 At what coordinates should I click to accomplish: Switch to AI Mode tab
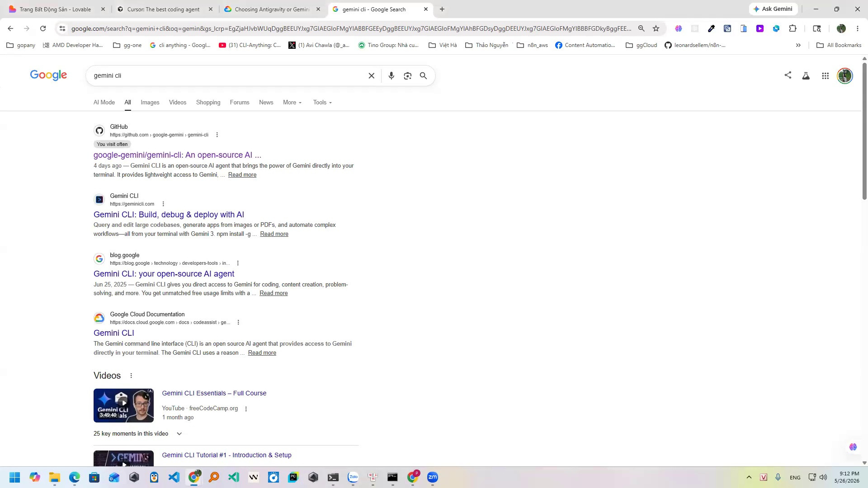(x=104, y=103)
